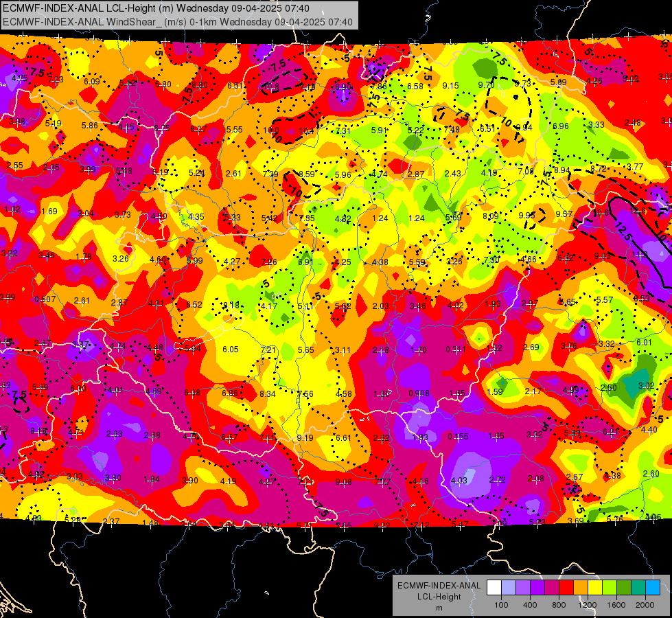Click the lime yellow-green legend swatch

tap(610, 588)
